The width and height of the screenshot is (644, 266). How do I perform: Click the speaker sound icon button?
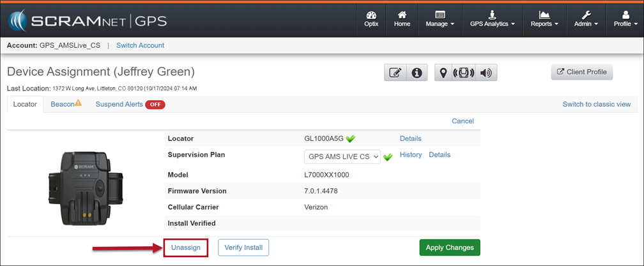tap(486, 73)
